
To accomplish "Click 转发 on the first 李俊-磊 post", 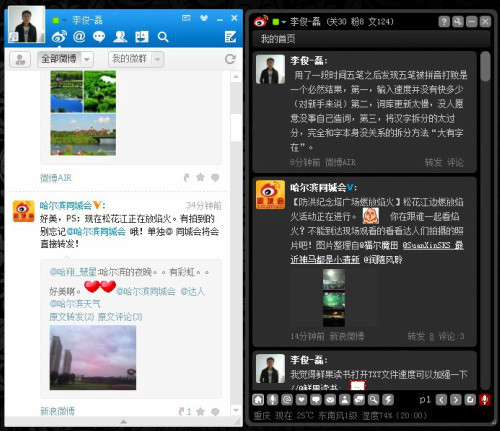I will click(x=433, y=162).
